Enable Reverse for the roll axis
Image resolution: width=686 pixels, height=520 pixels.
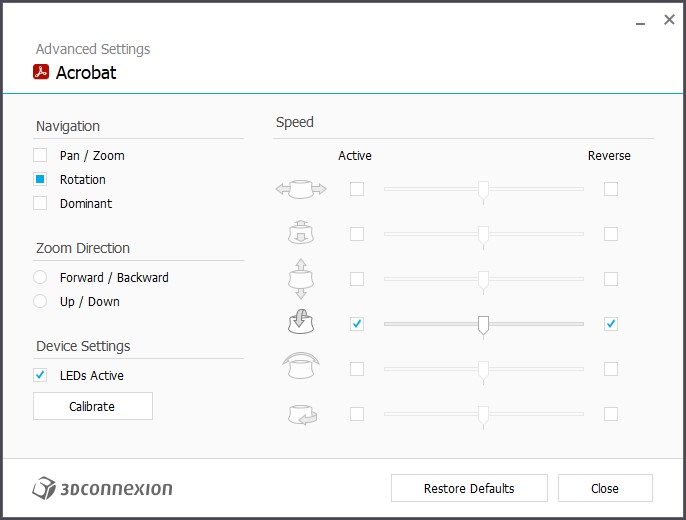[611, 369]
